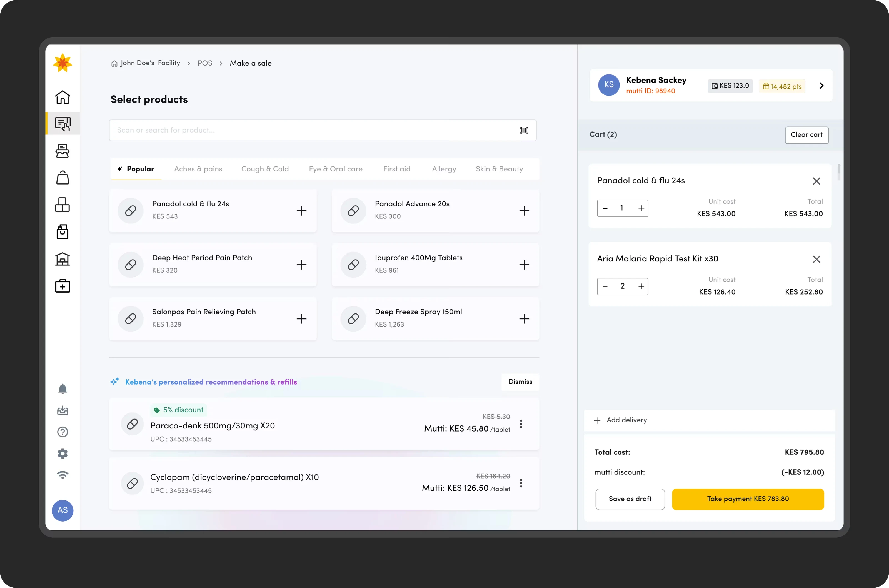Increase Aria Malaria Test Kit quantity
The height and width of the screenshot is (588, 889).
click(x=641, y=286)
